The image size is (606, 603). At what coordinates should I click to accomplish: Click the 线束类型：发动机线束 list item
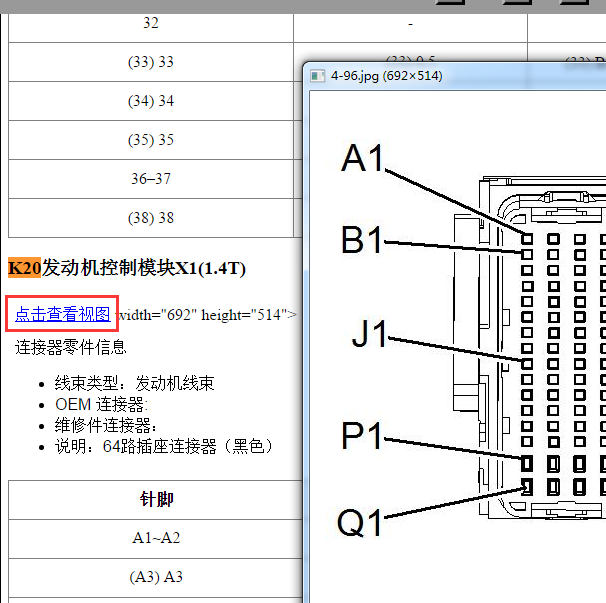134,383
